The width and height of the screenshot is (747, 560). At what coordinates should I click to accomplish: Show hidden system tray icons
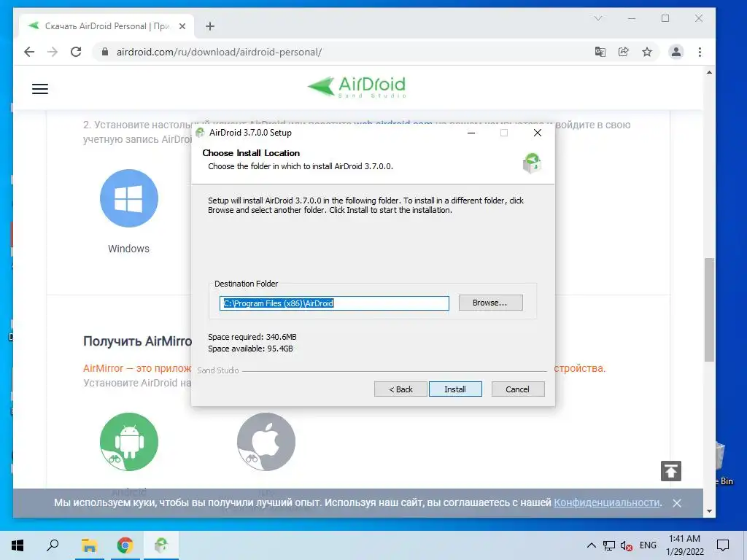coord(591,545)
